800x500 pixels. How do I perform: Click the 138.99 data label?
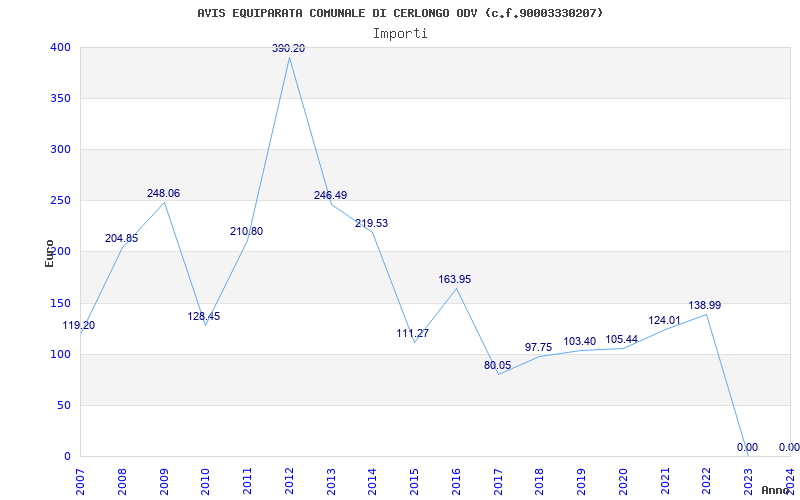705,305
